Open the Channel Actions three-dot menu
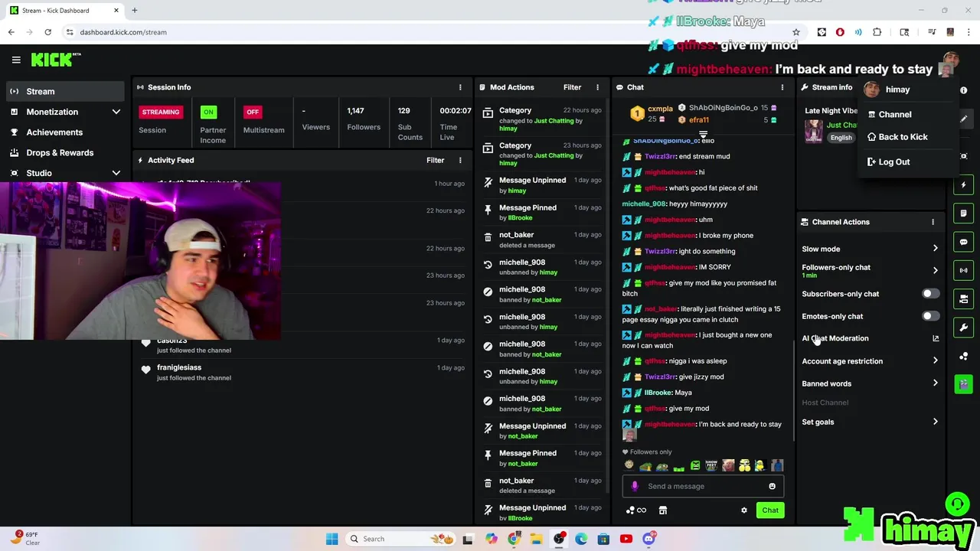Image resolution: width=980 pixels, height=551 pixels. pyautogui.click(x=933, y=222)
